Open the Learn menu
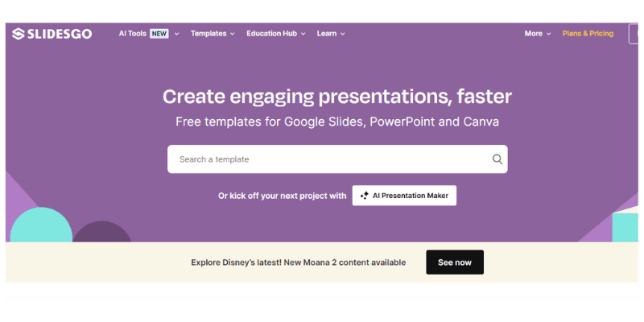This screenshot has height=322, width=644. (x=327, y=34)
